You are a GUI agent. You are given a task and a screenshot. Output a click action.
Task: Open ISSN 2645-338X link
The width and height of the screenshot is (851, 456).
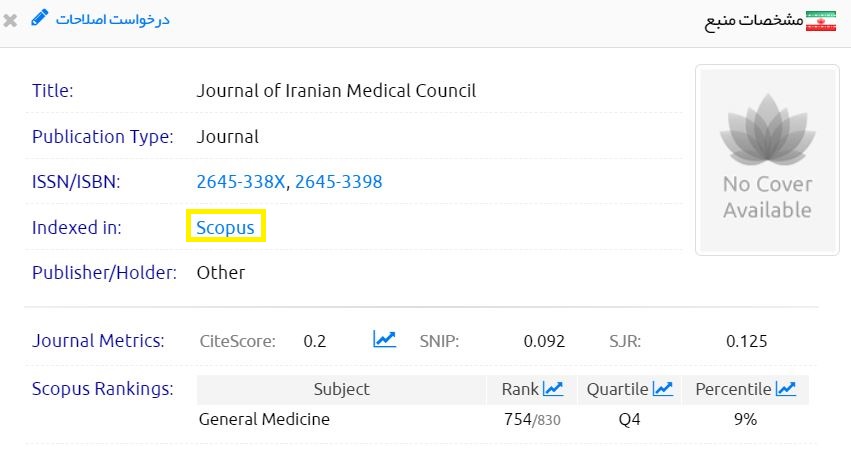tap(241, 182)
